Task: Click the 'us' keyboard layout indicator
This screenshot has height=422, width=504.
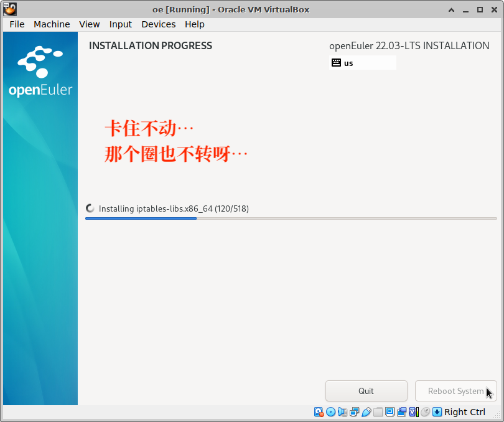Action: coord(362,63)
